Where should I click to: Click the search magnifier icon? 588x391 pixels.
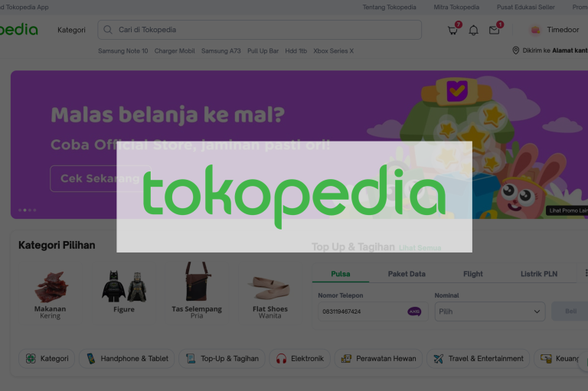tap(108, 30)
